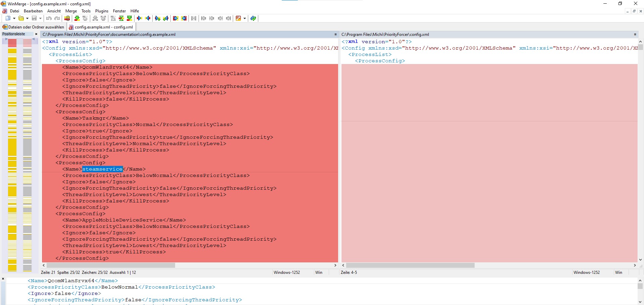Click the left pane horizontal scrollbar thumb
This screenshot has width=644, height=305.
pos(111,265)
